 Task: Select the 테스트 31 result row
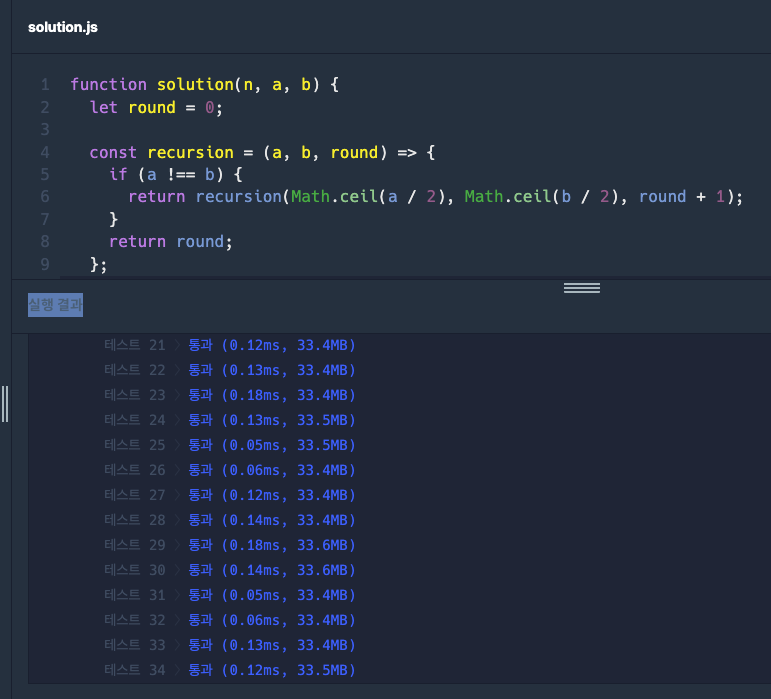pos(230,595)
